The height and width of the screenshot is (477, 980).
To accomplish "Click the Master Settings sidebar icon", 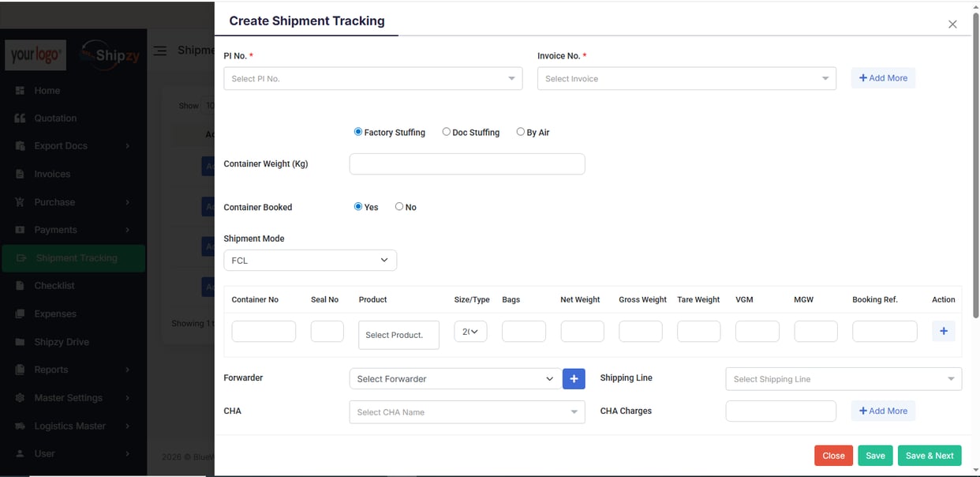I will 20,398.
